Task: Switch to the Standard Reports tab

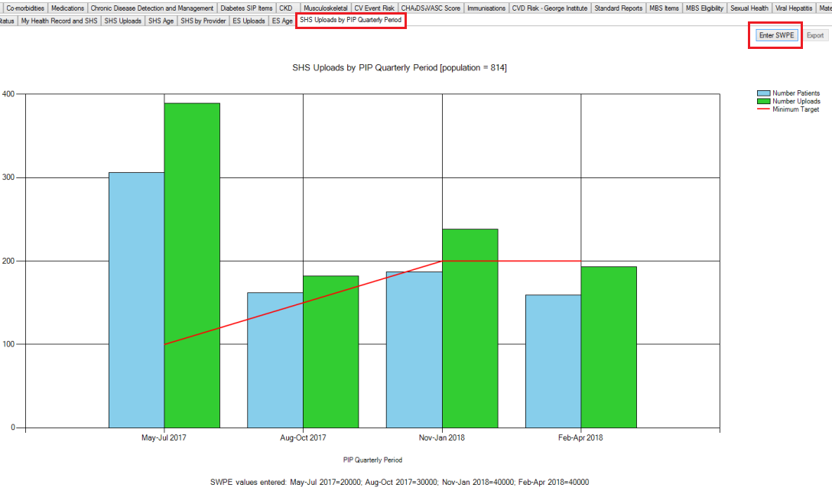Action: (x=618, y=8)
